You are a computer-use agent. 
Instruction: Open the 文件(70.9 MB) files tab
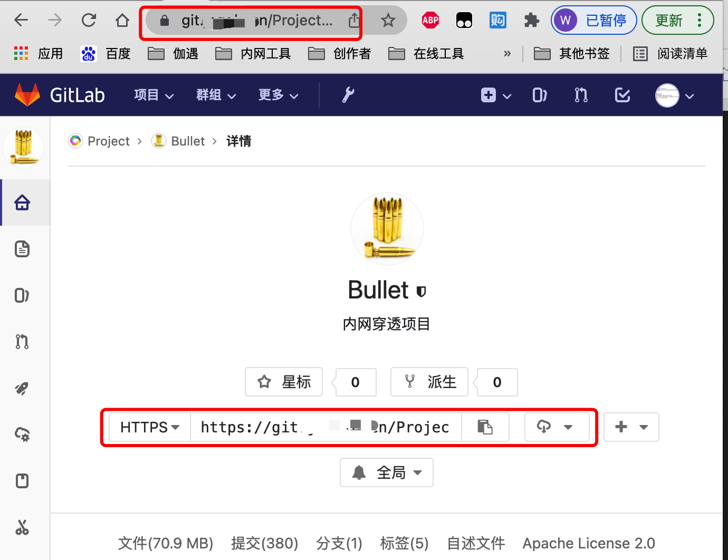[166, 543]
